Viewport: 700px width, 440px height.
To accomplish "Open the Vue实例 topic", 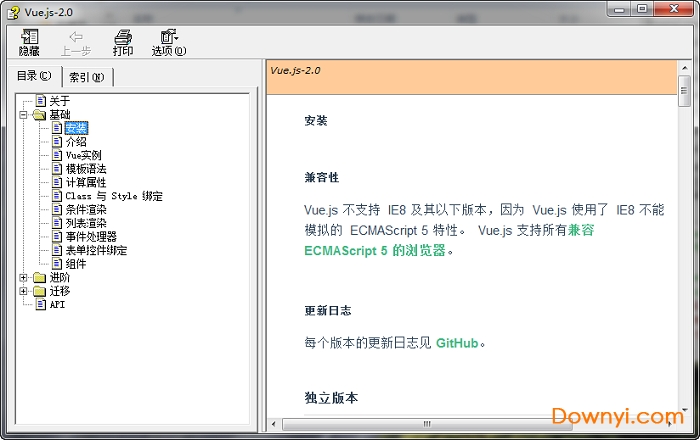I will (83, 155).
